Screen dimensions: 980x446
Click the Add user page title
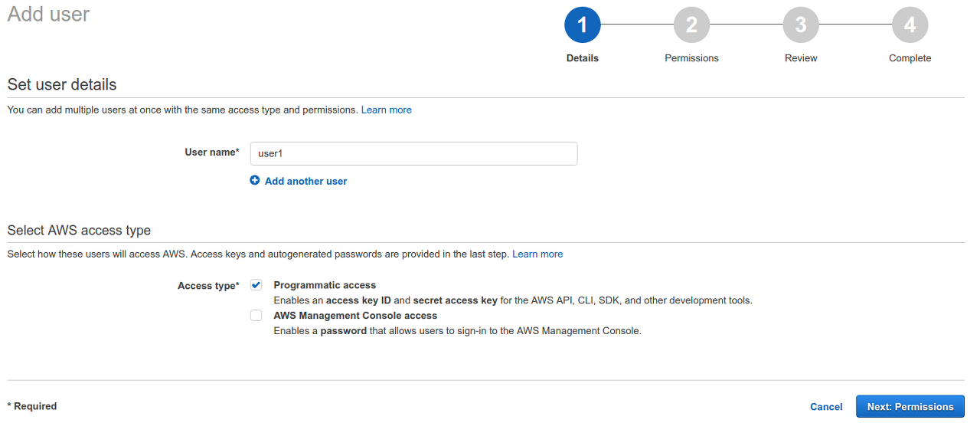[x=48, y=14]
